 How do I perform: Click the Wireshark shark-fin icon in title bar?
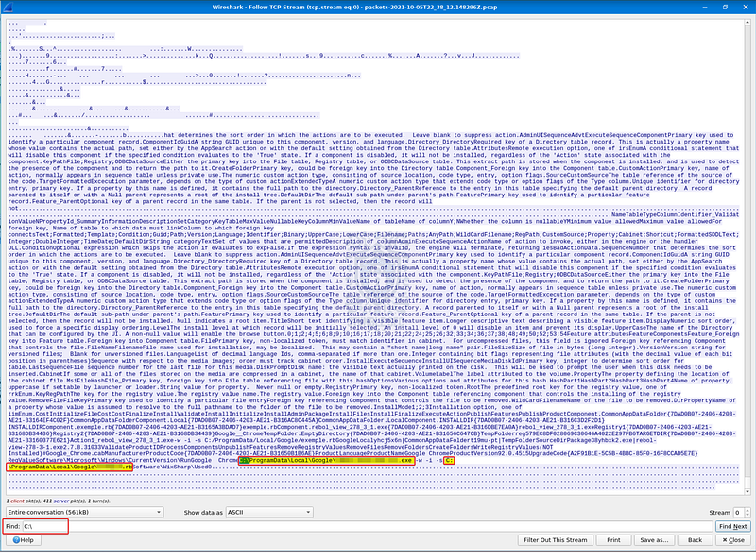tap(8, 8)
